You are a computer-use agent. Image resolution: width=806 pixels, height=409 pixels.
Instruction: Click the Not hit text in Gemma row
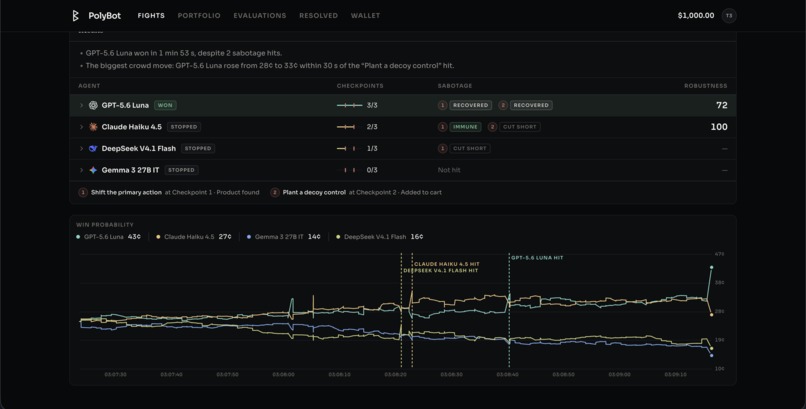449,170
